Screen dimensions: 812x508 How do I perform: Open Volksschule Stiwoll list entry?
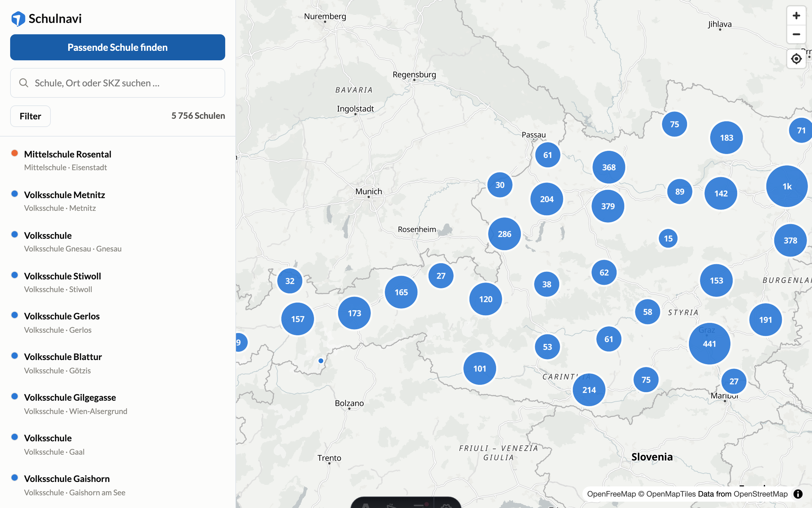pyautogui.click(x=117, y=282)
